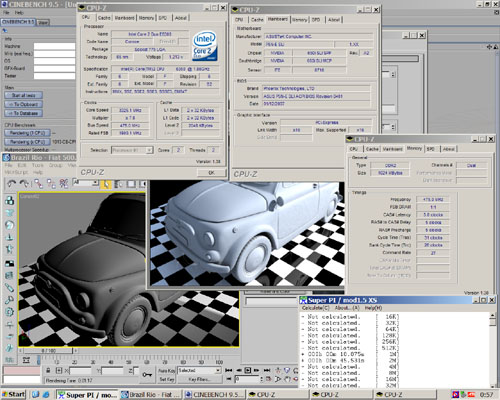This screenshot has width=500, height=400.
Task: Click the large key icon for setting keys
Action: tap(147, 375)
